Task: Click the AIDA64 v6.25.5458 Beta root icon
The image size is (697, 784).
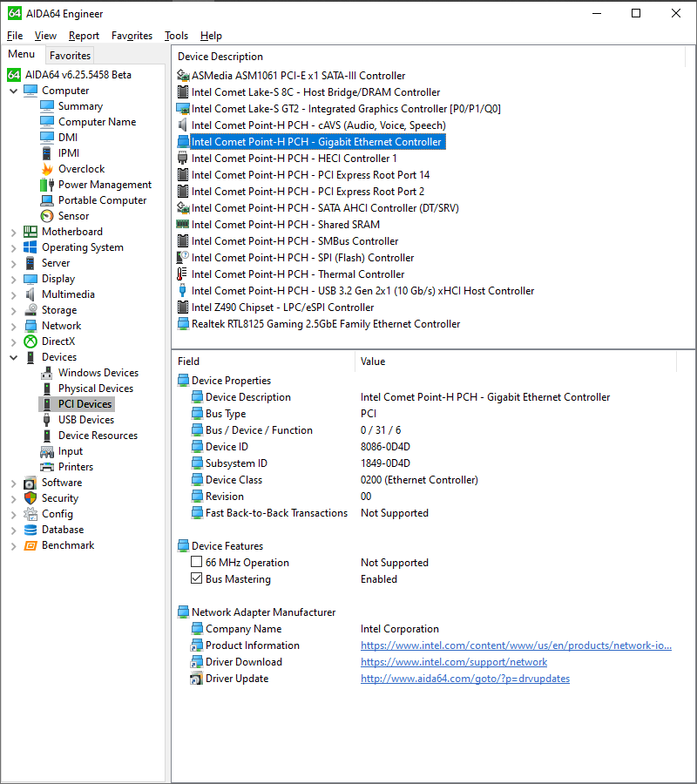Action: pyautogui.click(x=14, y=75)
